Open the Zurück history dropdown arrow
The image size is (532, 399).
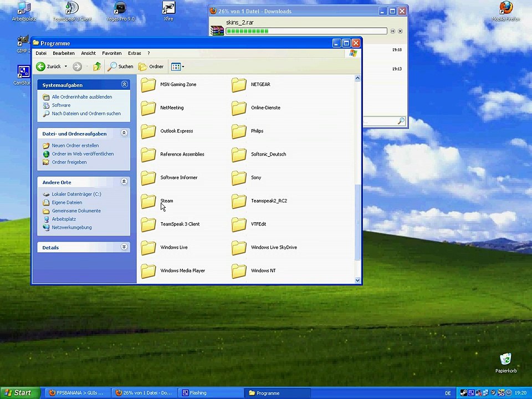click(x=65, y=66)
